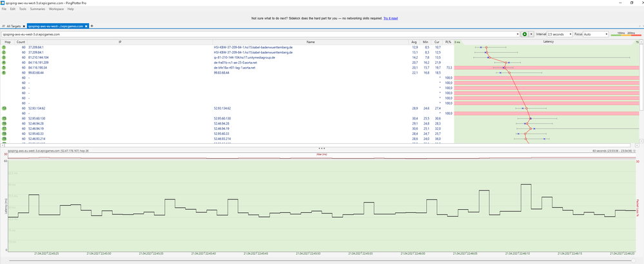Viewport: 644px width, 264px height.
Task: Select hop 5 green circle icon
Action: click(x=4, y=68)
